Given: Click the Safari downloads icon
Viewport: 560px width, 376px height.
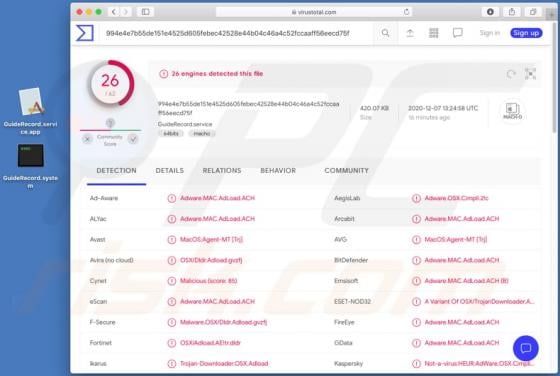Looking at the screenshot, I should point(490,12).
